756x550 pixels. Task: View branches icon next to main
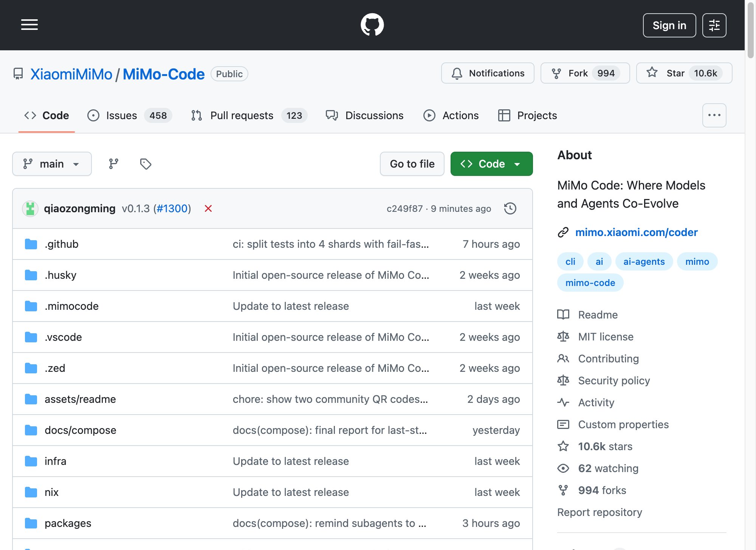[x=113, y=164]
